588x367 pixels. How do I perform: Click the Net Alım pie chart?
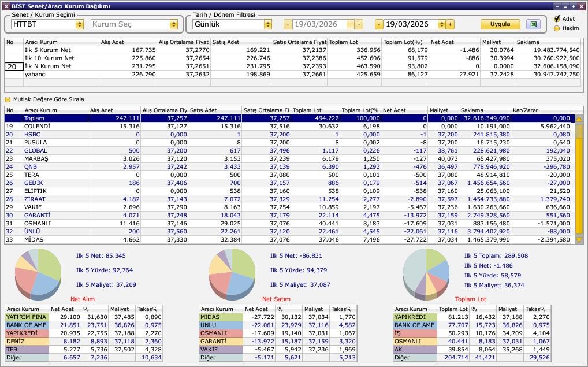click(38, 272)
